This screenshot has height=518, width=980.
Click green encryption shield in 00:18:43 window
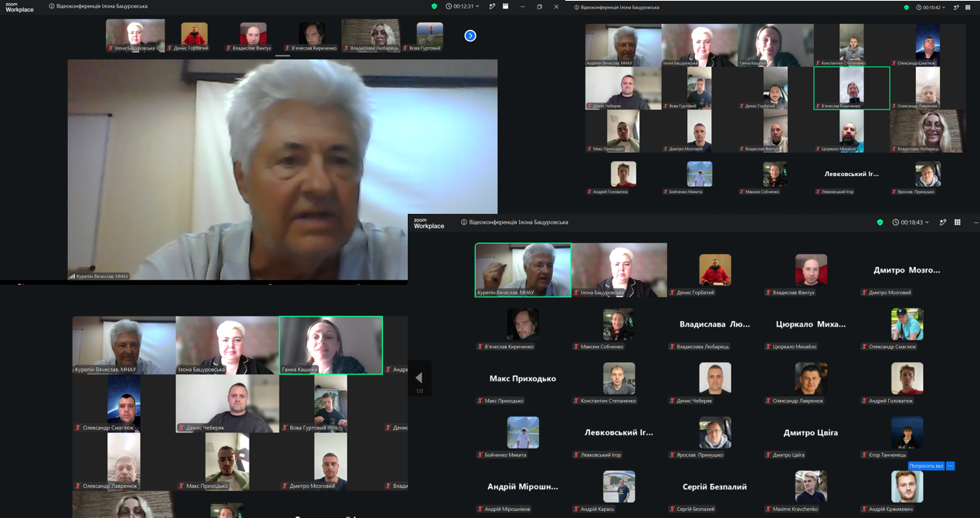click(x=880, y=222)
